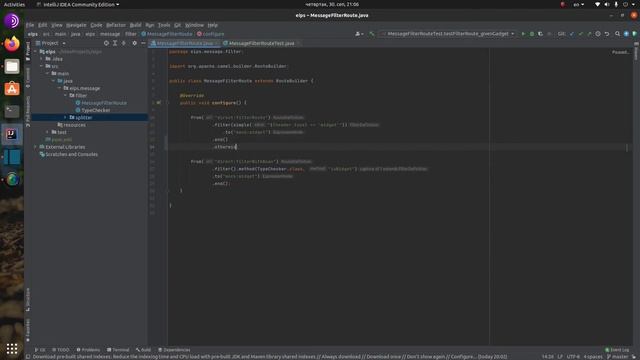Click the Build tool window button
The image size is (640, 360).
coord(143,350)
